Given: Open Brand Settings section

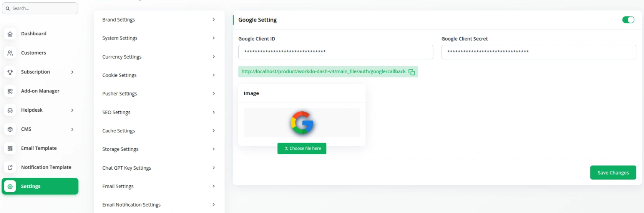Looking at the screenshot, I should (x=158, y=20).
